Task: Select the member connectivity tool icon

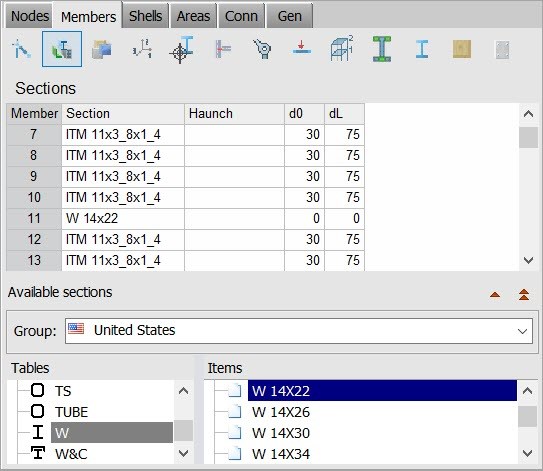Action: click(21, 49)
